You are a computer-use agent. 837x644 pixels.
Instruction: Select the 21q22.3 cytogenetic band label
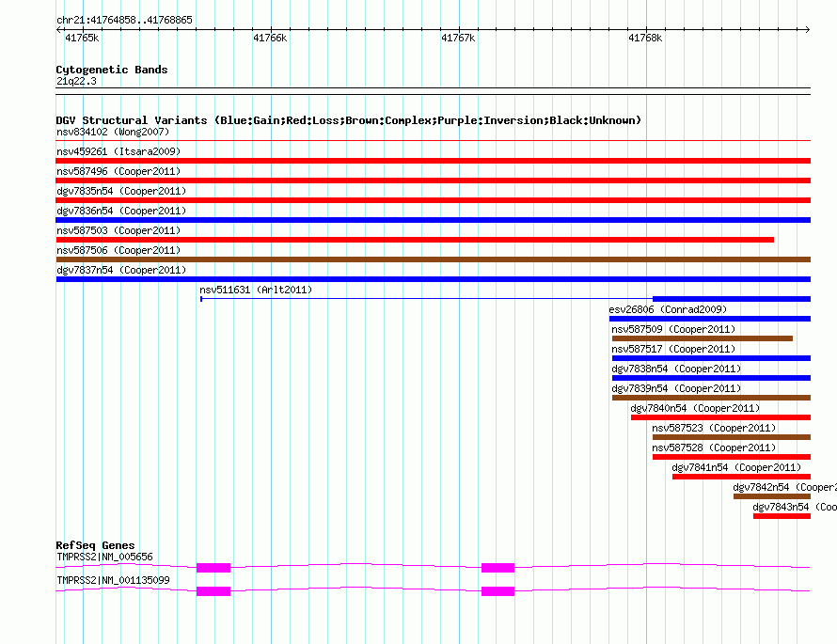point(76,81)
